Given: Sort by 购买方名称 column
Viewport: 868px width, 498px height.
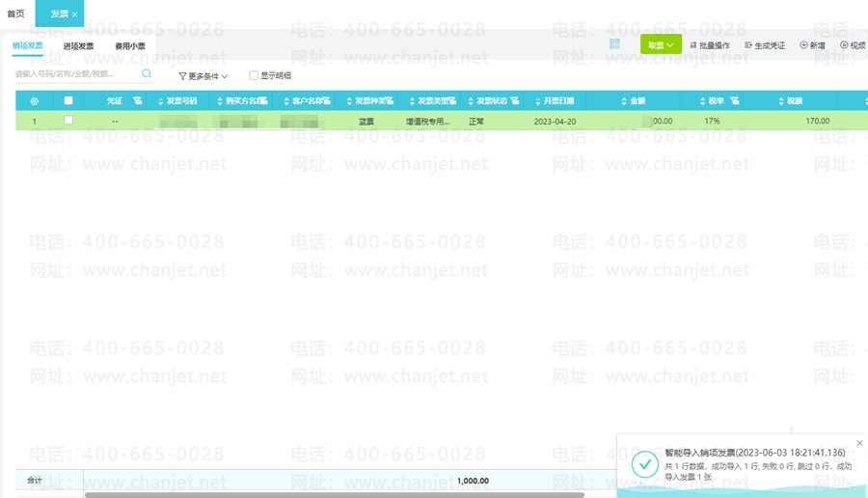Looking at the screenshot, I should tap(220, 101).
